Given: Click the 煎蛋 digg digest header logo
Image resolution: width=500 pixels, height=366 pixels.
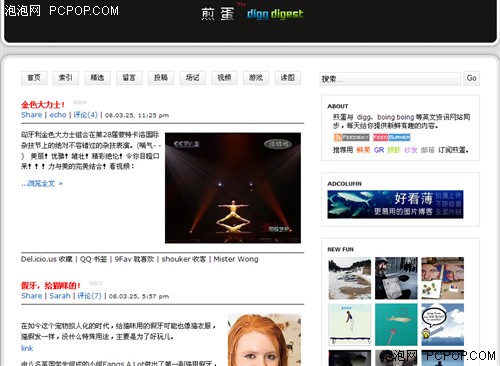Looking at the screenshot, I should pos(252,14).
